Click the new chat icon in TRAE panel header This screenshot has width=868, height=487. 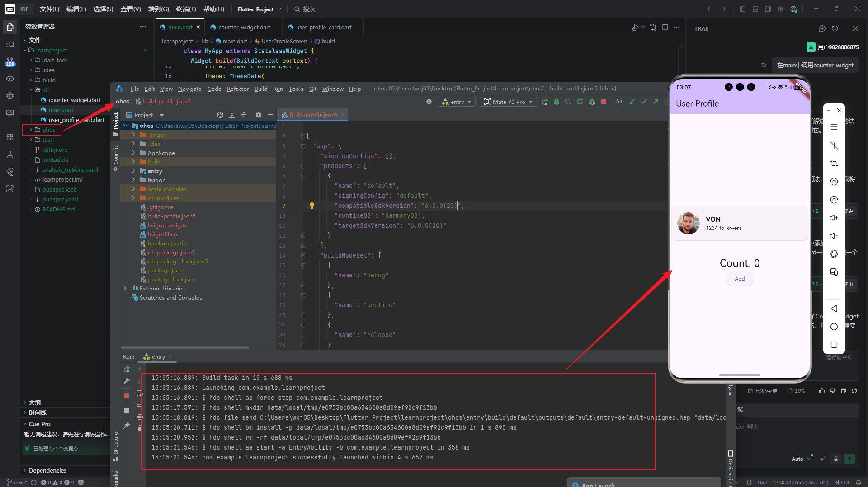(x=822, y=28)
